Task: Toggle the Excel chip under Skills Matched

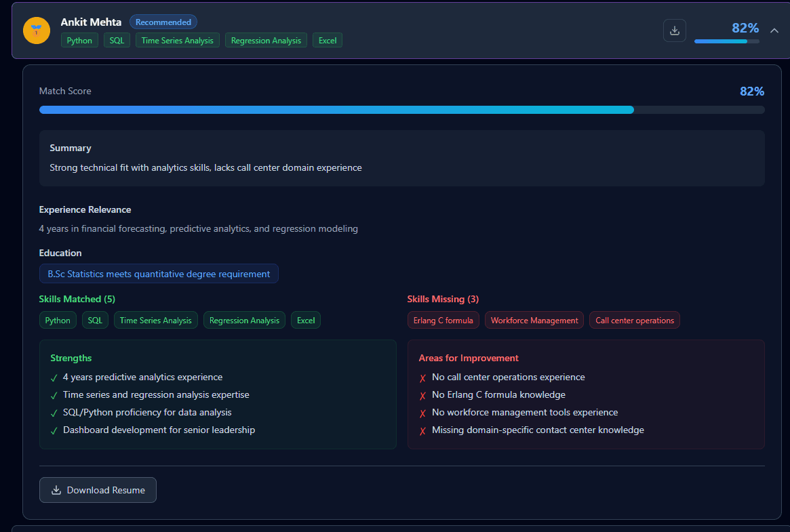Action: coord(305,320)
